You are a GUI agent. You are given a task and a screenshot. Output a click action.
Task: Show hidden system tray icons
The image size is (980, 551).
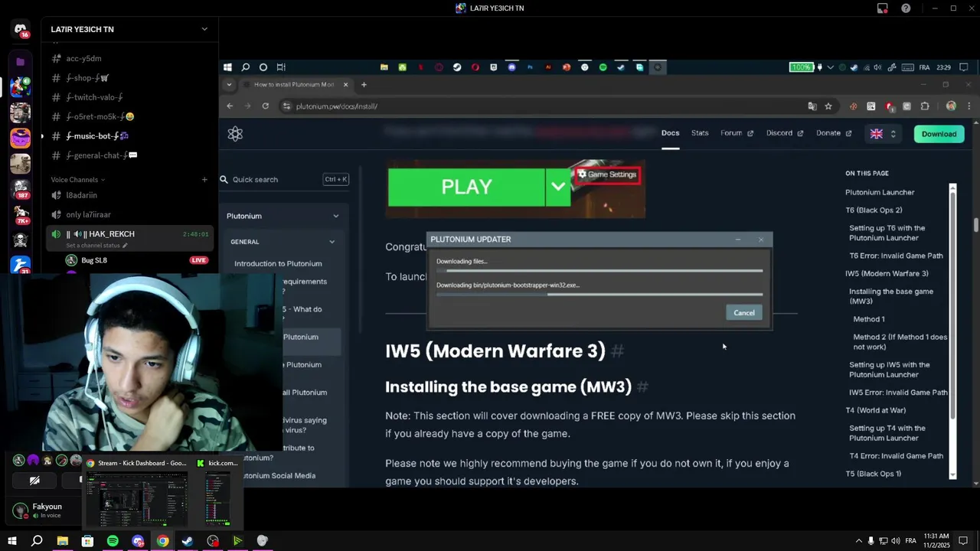pyautogui.click(x=858, y=541)
